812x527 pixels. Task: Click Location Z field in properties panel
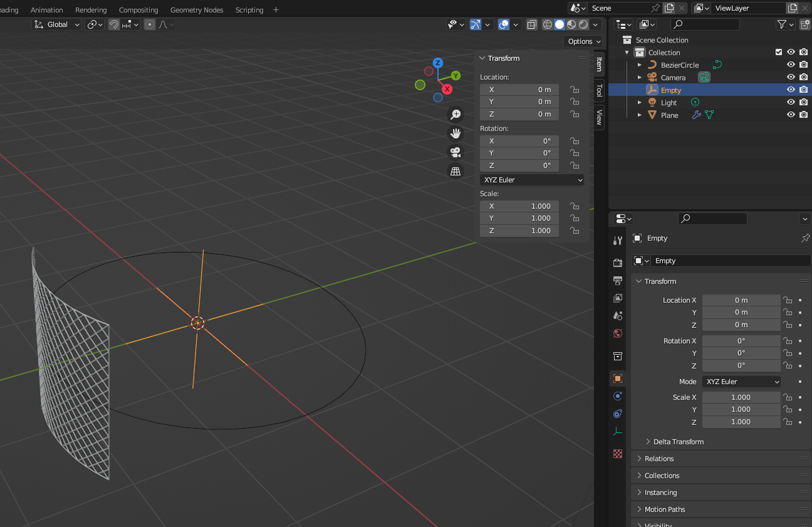[741, 325]
